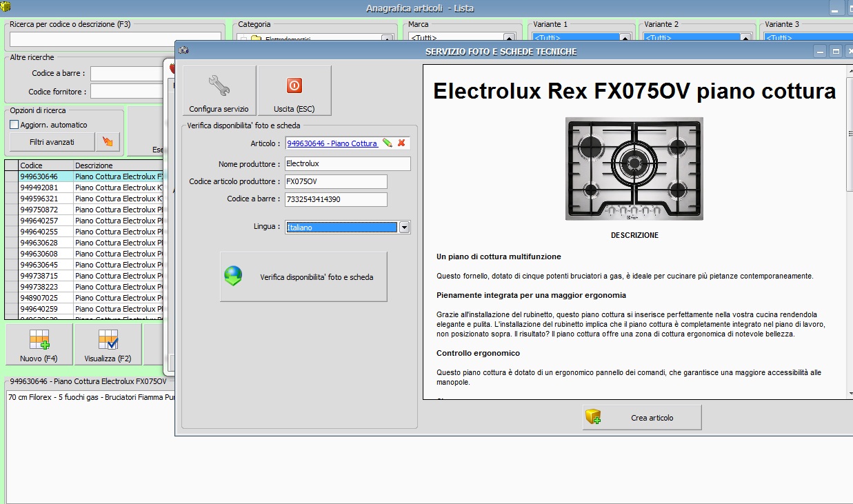
Task: Click the heading Pienamente integrata per una maggior ergonomia
Action: click(531, 295)
